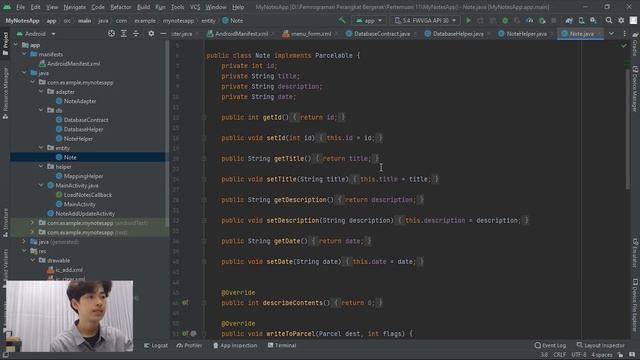Image resolution: width=640 pixels, height=360 pixels.
Task: Expand java (generated) folder
Action: [24, 242]
